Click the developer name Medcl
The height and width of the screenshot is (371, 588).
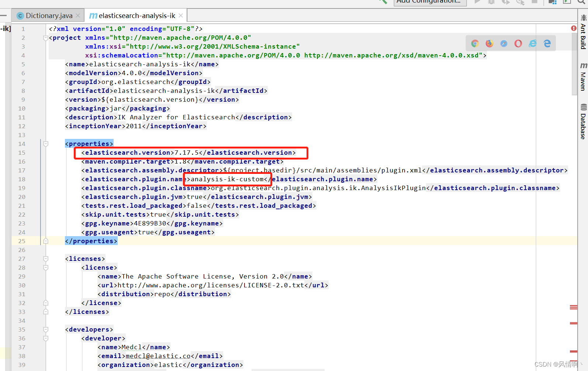click(132, 347)
